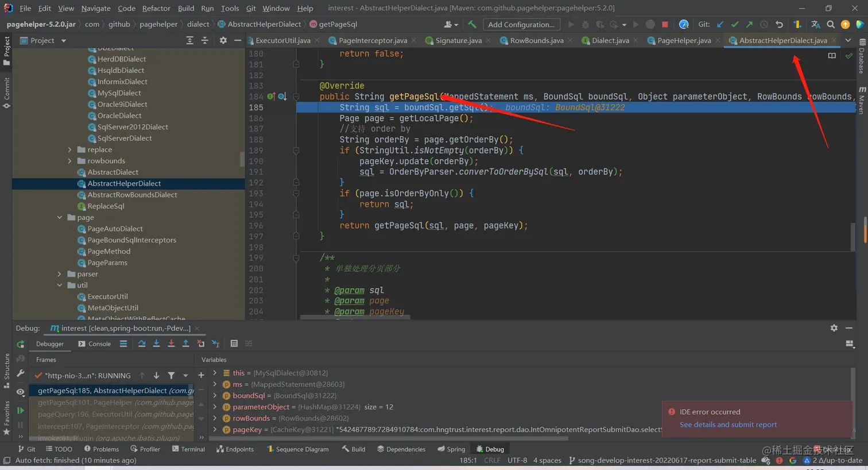Click filter frames funnel icon
The width and height of the screenshot is (868, 470).
click(171, 375)
